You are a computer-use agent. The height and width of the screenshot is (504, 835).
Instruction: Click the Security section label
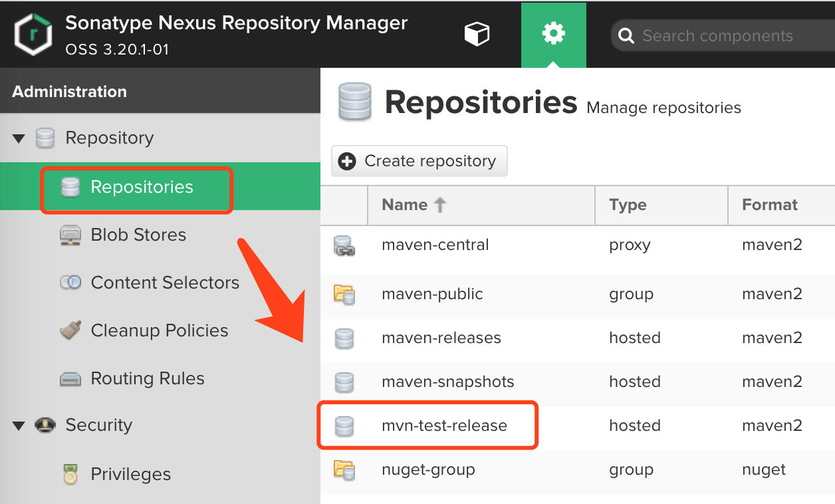(98, 425)
